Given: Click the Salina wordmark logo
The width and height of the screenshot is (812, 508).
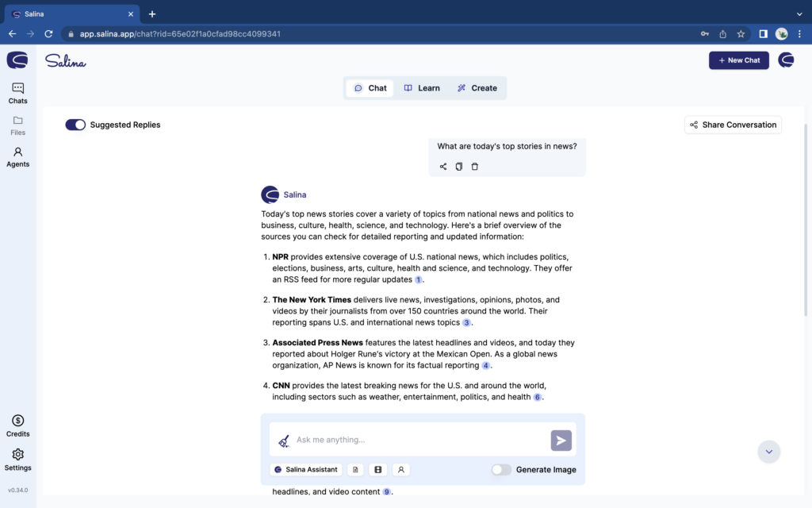Looking at the screenshot, I should 65,61.
